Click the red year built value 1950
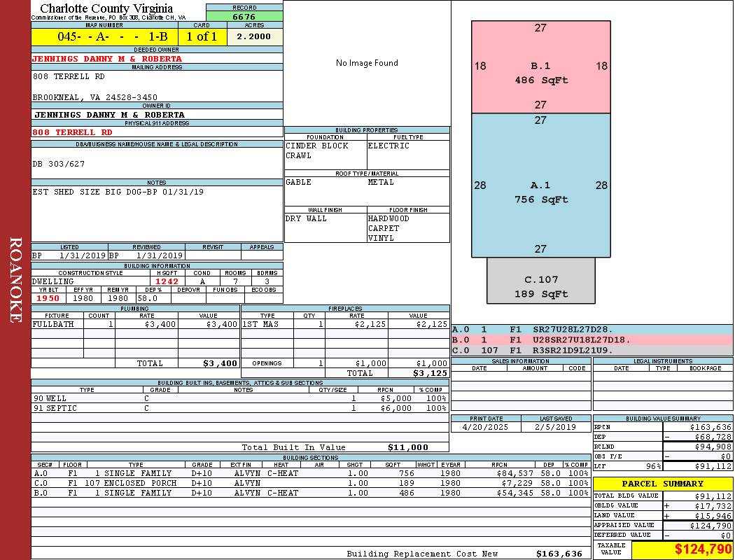Screen dimensions: 735x560 48,298
